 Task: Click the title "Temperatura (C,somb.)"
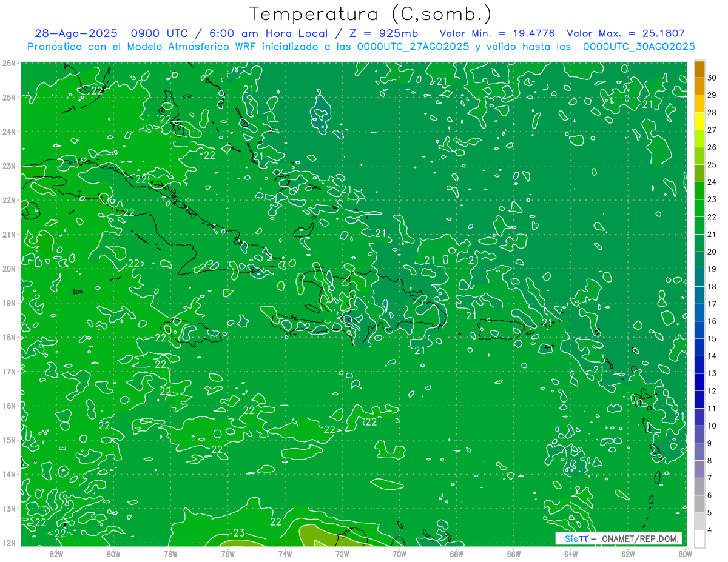point(370,14)
